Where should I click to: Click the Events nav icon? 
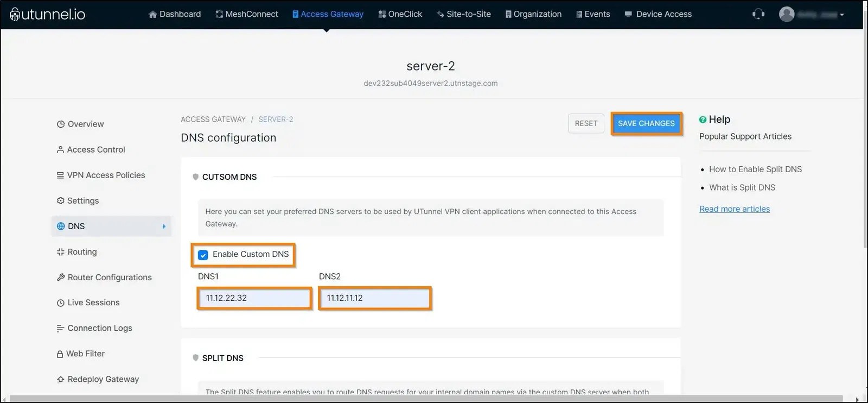[579, 14]
